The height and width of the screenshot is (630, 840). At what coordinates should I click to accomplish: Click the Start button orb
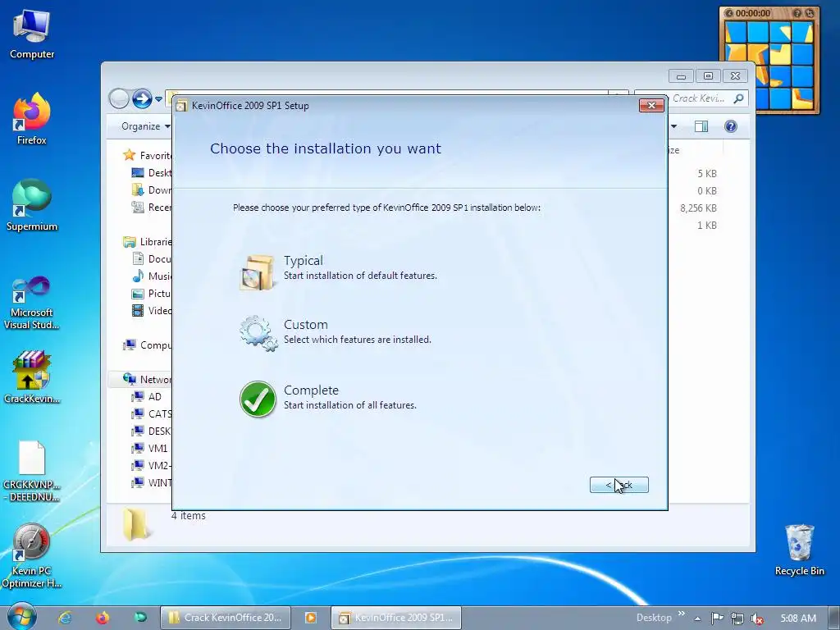[21, 617]
